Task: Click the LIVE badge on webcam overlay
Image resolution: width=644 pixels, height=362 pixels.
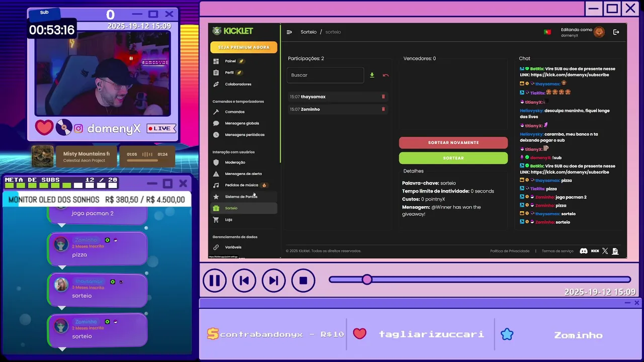Action: pyautogui.click(x=161, y=129)
